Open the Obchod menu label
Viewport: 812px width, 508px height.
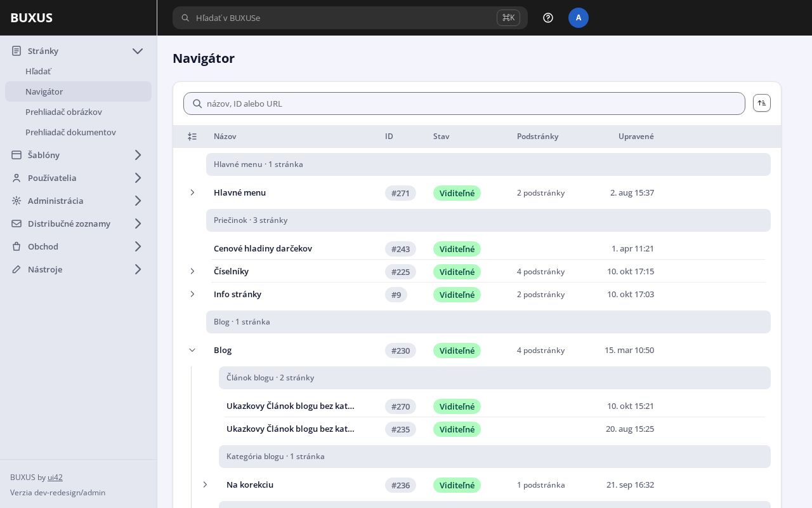pos(43,246)
